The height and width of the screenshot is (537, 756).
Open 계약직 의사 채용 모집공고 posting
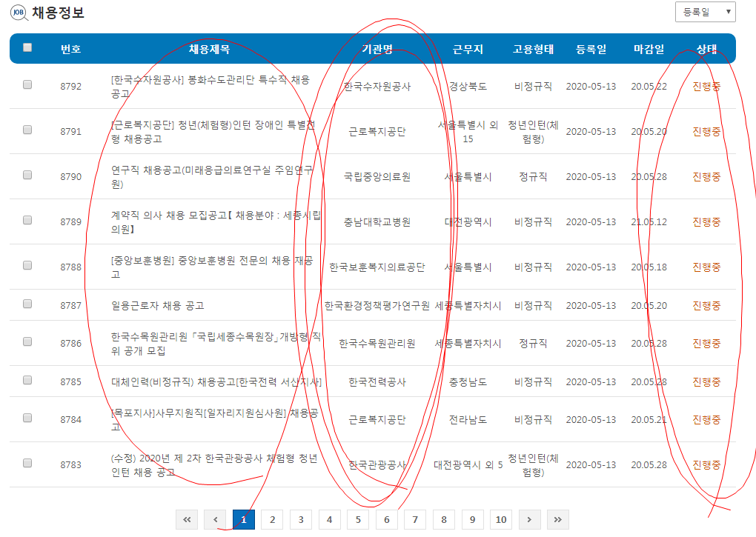pos(216,222)
